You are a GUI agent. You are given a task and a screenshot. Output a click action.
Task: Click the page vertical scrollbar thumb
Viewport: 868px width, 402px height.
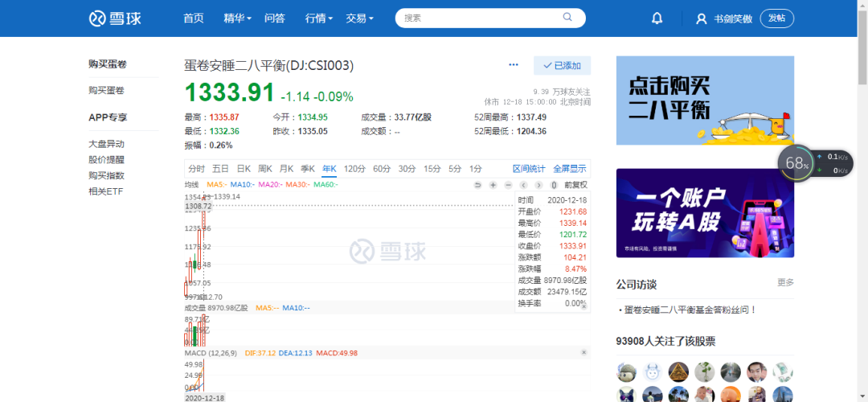(862, 47)
